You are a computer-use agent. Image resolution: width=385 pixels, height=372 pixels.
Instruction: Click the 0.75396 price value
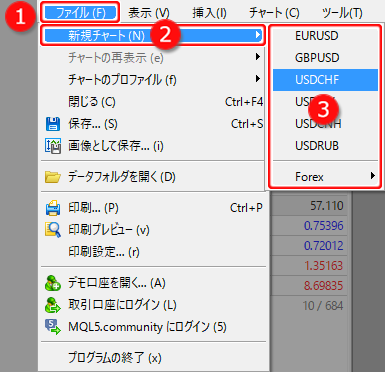pos(323,226)
